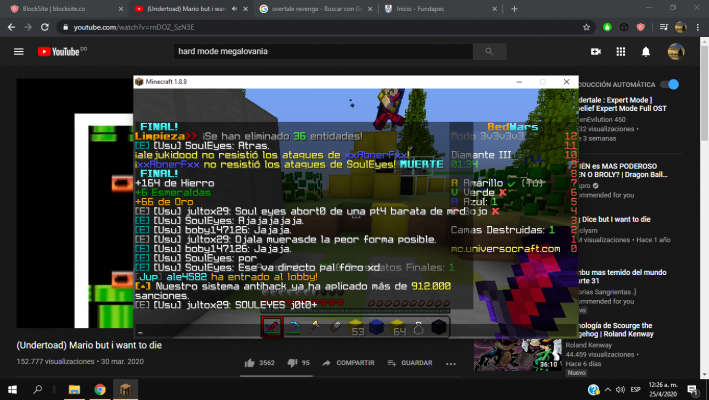The height and width of the screenshot is (400, 709).
Task: Open the 36:10 suggested video thumbnail
Action: [517, 354]
